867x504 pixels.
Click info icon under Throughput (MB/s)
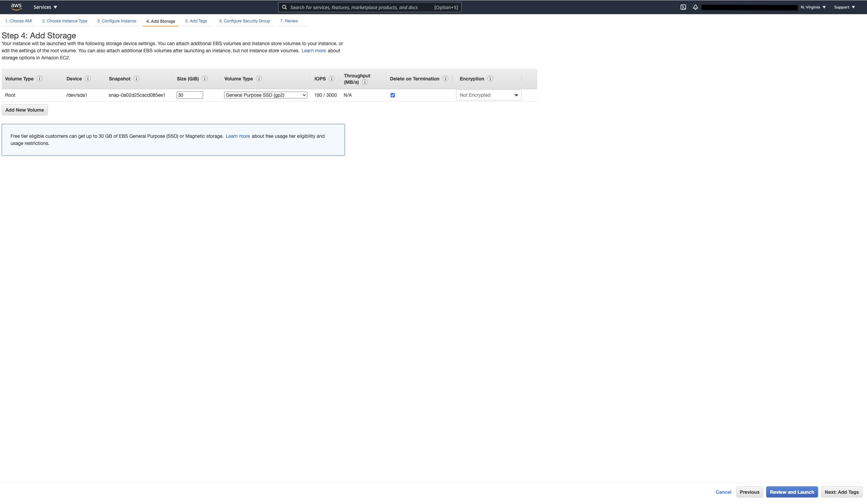pos(365,82)
